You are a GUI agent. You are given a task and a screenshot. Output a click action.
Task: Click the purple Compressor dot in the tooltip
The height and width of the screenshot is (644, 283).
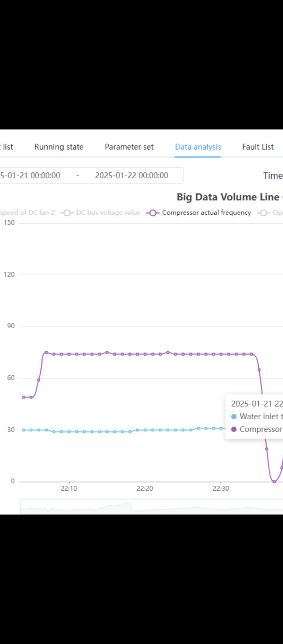click(234, 429)
